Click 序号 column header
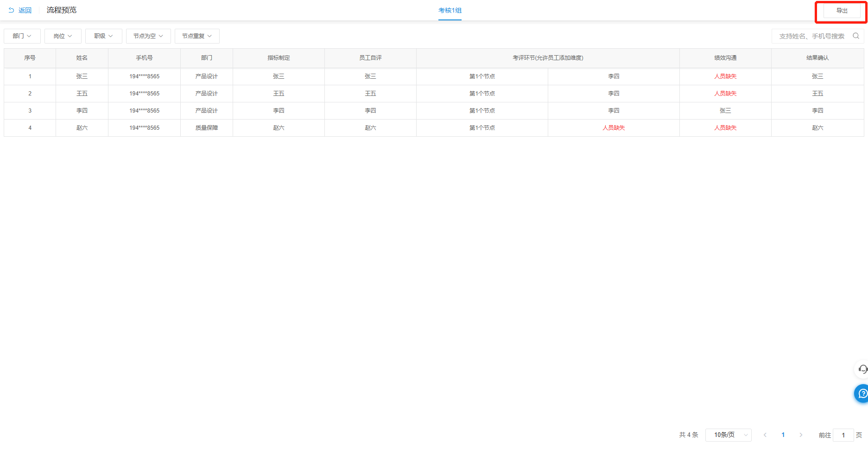The height and width of the screenshot is (449, 868). [x=30, y=58]
